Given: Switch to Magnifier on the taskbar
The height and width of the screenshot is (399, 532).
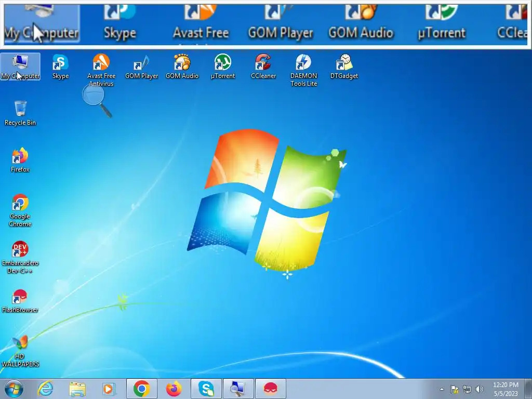Looking at the screenshot, I should point(238,389).
